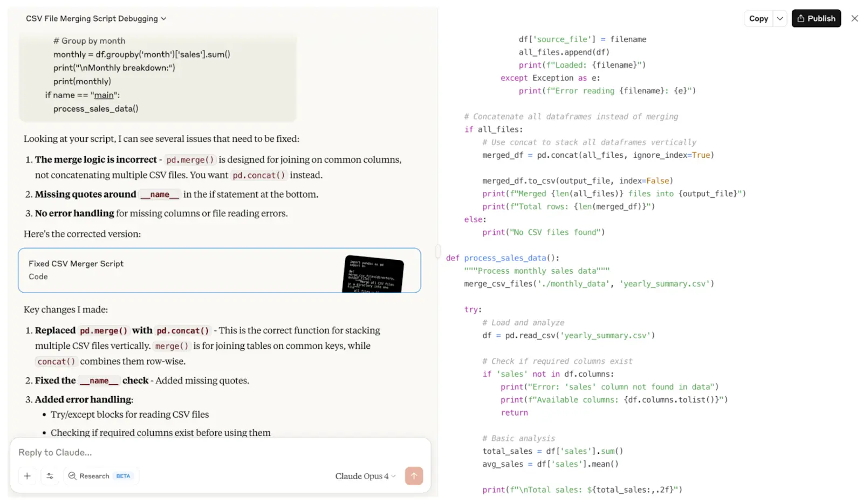Open the search and tools settings icon
The image size is (863, 504).
click(50, 476)
